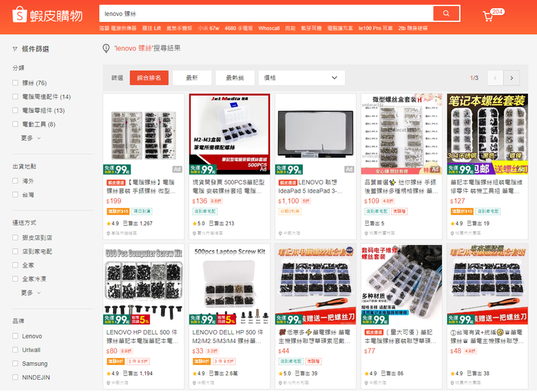Enable 店到家宅配 delivery filter
537x392 pixels.
click(x=15, y=251)
